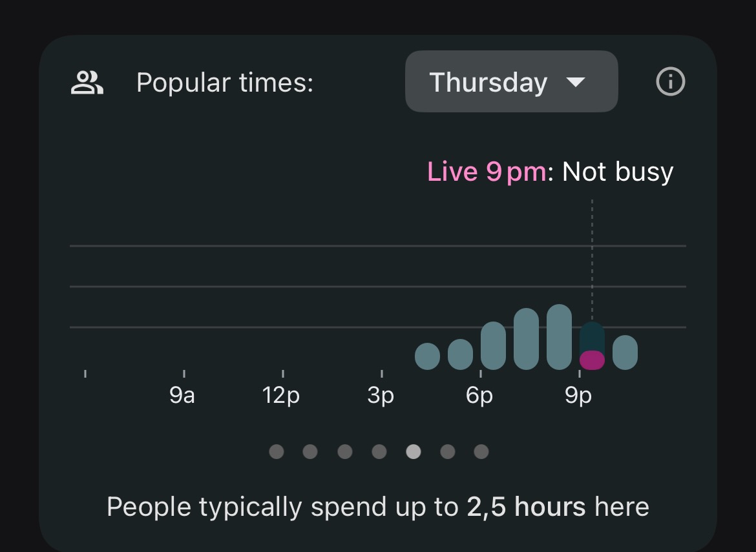Tap the first bar at 4 pm
The image size is (756, 552).
(427, 356)
